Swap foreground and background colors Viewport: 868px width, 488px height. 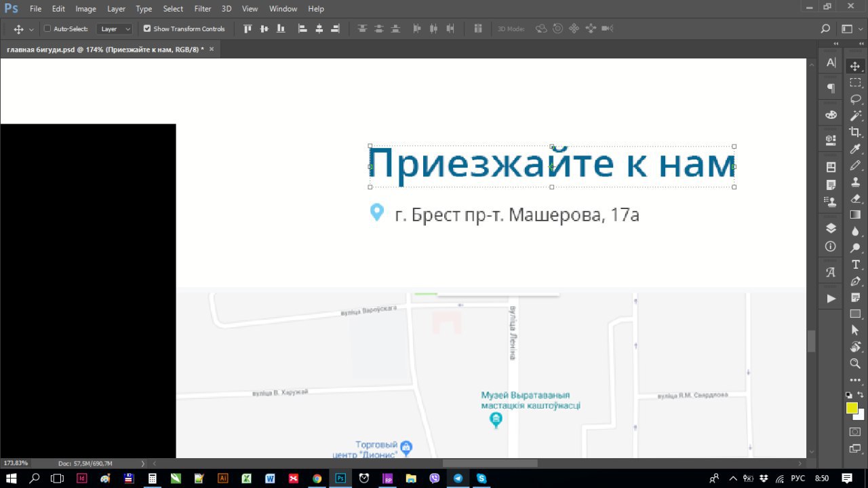[x=861, y=394]
